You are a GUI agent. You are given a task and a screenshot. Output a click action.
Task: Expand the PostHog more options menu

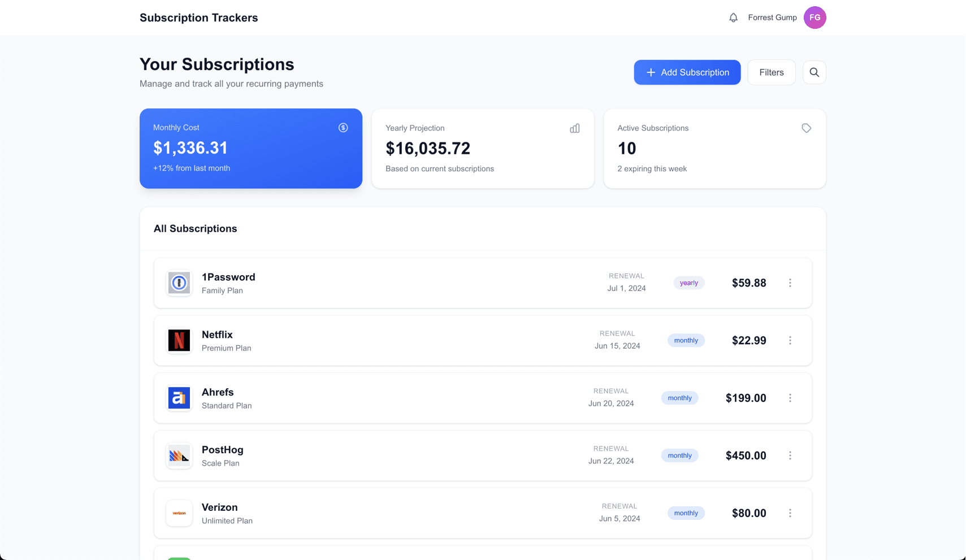[790, 455]
